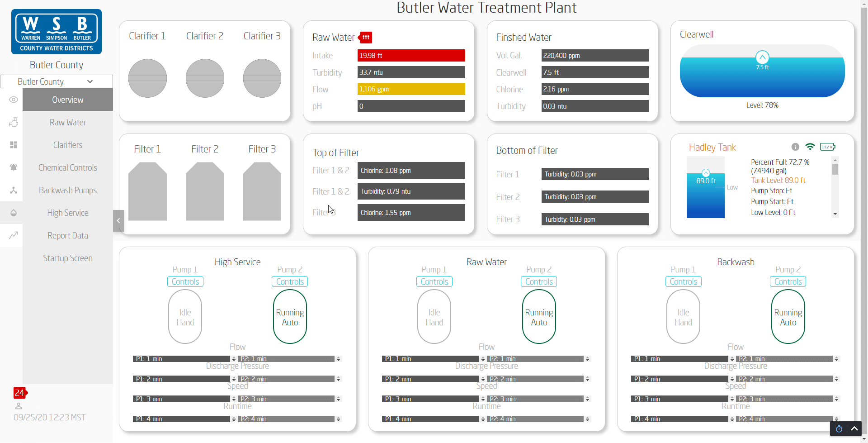Open the Butler County location dropdown
Viewport: 868px width, 443px height.
click(x=57, y=81)
